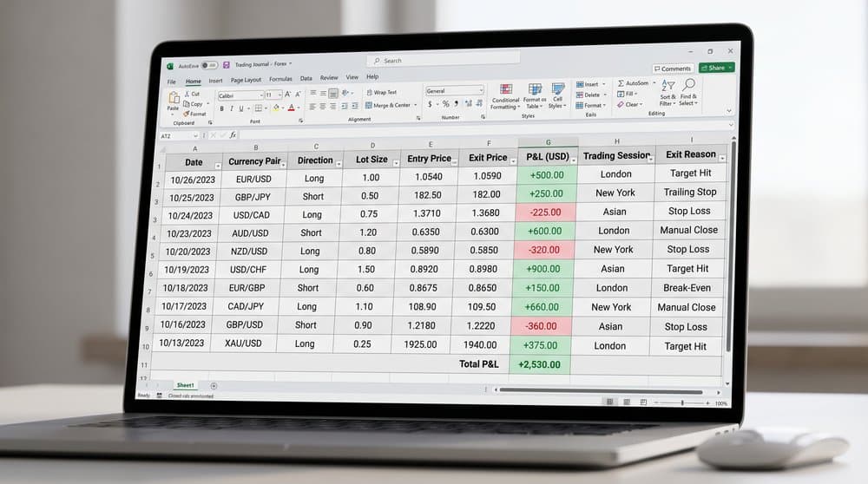Click the insert function fx icon
The image size is (868, 484).
233,134
